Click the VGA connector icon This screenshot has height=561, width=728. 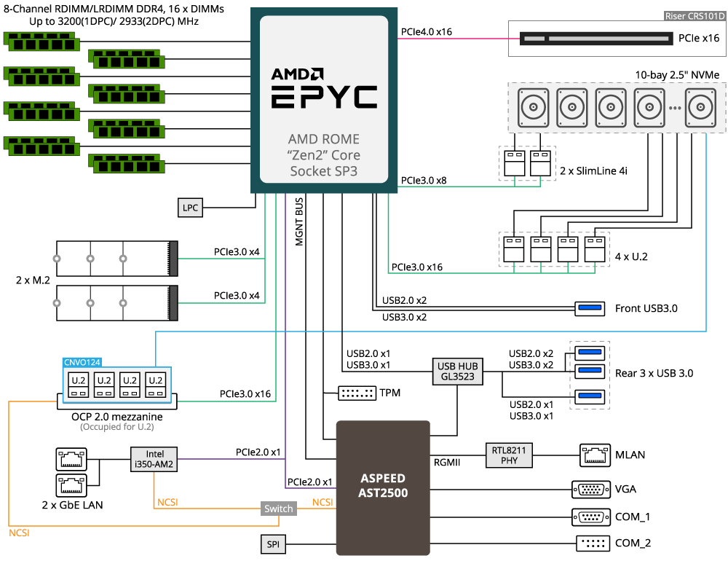tap(591, 490)
